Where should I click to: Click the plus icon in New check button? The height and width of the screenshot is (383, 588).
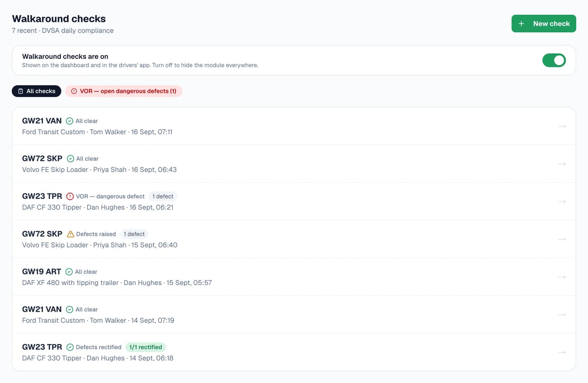[x=521, y=24]
